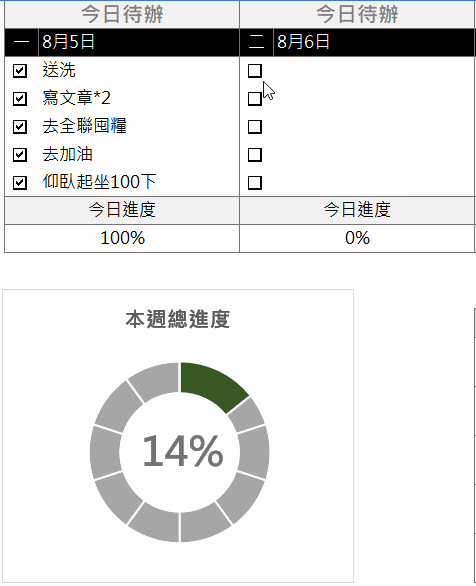Click the 0% progress cell

(357, 238)
